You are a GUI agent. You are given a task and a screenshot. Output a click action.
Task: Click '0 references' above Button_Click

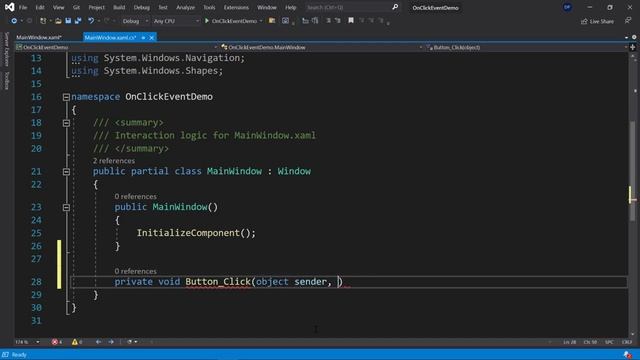tap(135, 271)
